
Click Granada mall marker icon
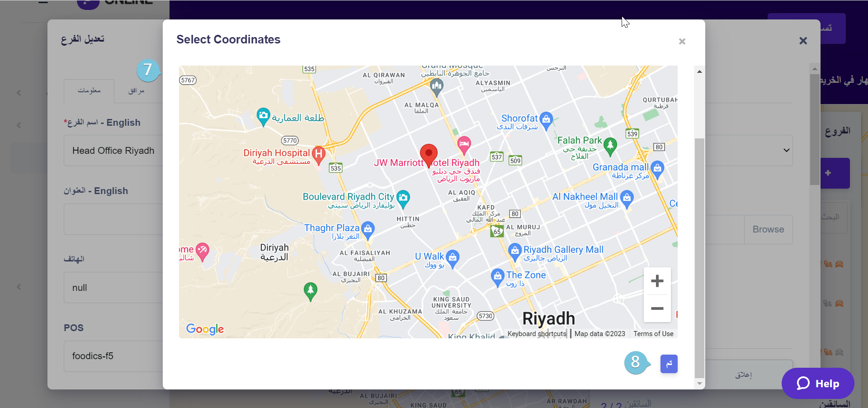[657, 170]
